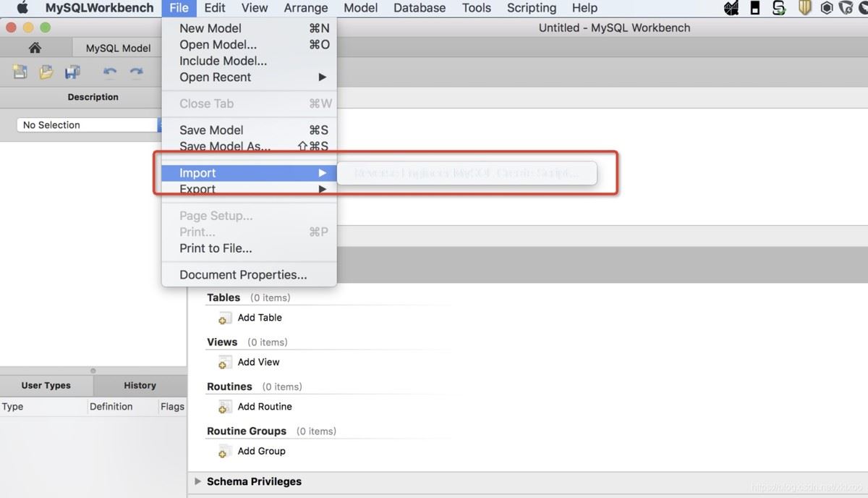Click the Views section heading
868x498 pixels.
click(222, 342)
